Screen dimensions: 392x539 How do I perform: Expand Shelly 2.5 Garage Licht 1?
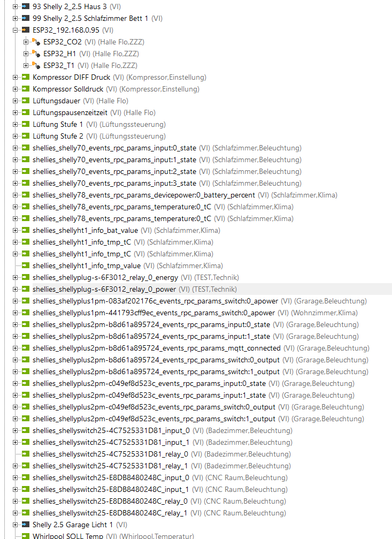pyautogui.click(x=15, y=525)
